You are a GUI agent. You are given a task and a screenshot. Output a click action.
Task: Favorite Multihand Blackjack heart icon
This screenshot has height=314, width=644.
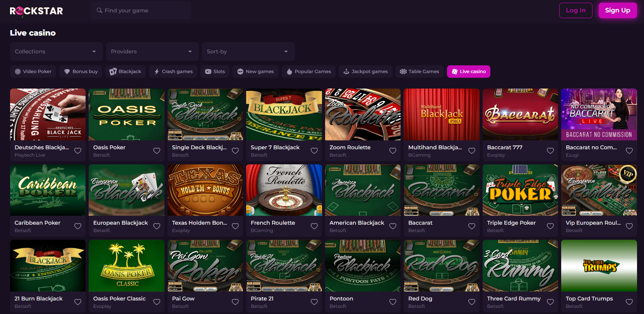pyautogui.click(x=472, y=151)
